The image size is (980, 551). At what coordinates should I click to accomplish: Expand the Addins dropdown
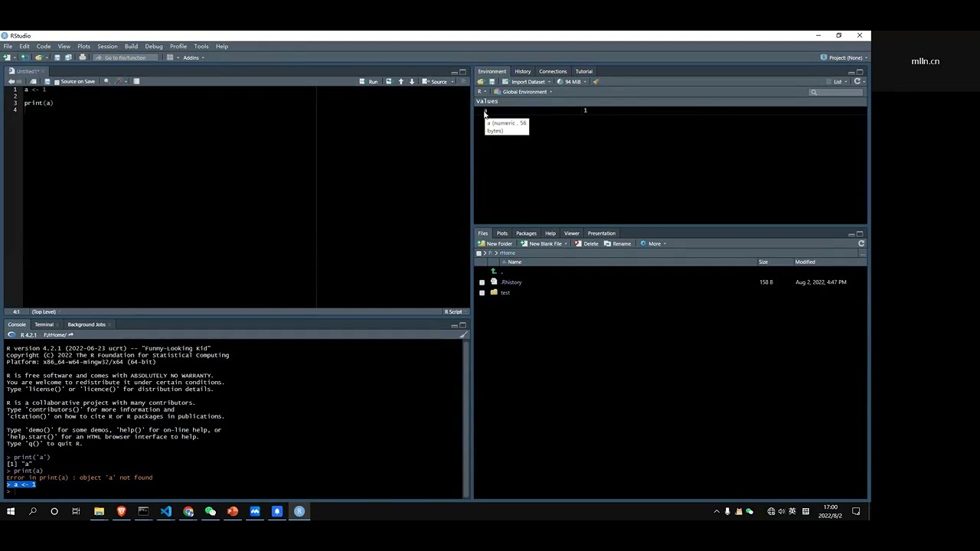click(192, 57)
